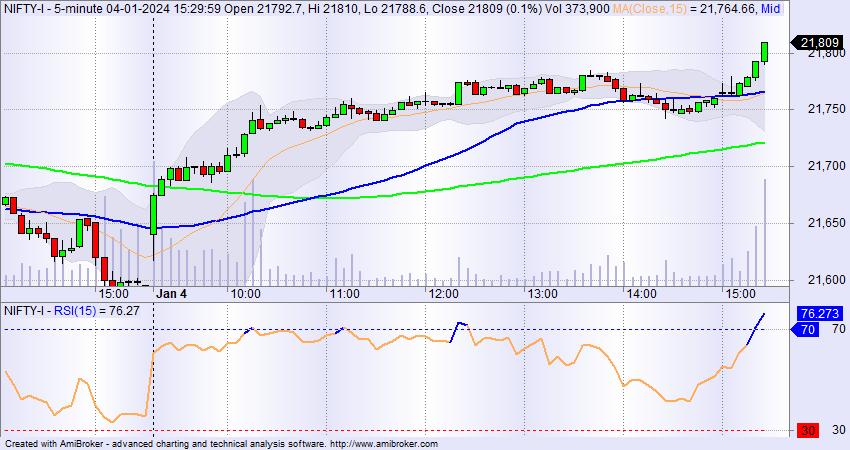Screen dimensions: 850x450
Task: Click the Mid label in chart title
Action: coord(770,9)
